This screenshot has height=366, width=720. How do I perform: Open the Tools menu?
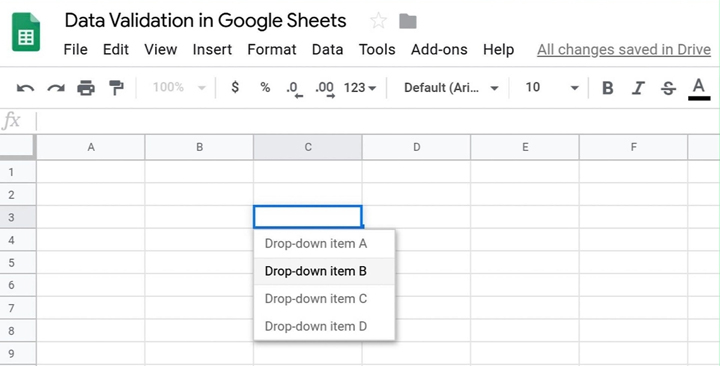377,49
